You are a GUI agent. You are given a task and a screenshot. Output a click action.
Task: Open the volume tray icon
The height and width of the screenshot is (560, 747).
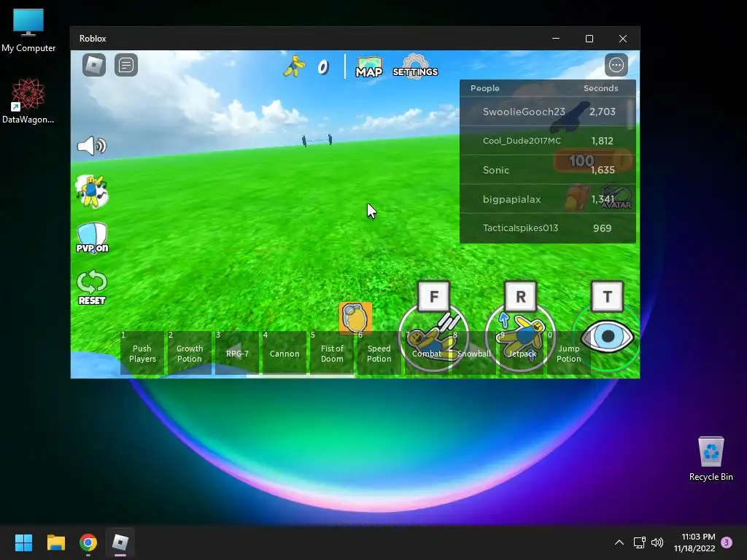pos(657,542)
